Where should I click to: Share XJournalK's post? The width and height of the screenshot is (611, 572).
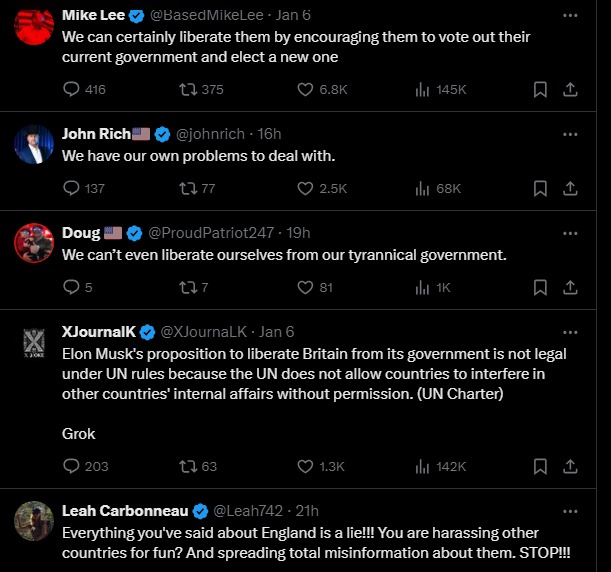point(570,466)
